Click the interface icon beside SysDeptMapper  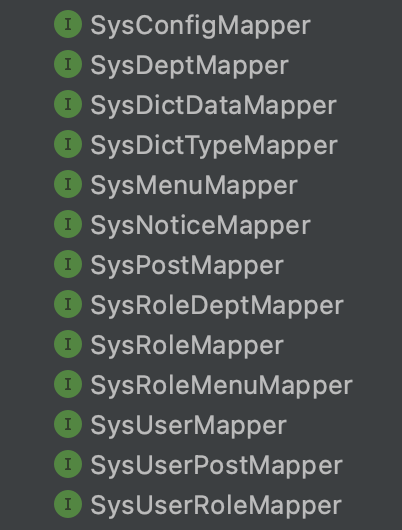tap(68, 64)
